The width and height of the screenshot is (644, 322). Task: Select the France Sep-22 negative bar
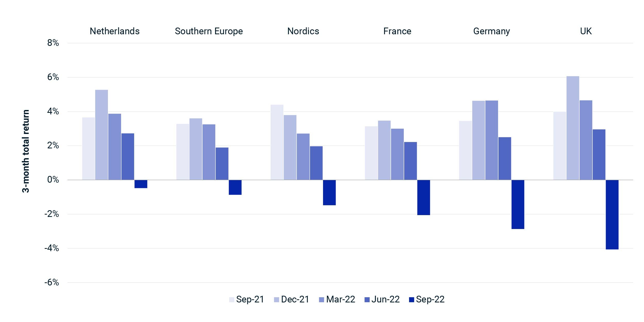pos(423,197)
